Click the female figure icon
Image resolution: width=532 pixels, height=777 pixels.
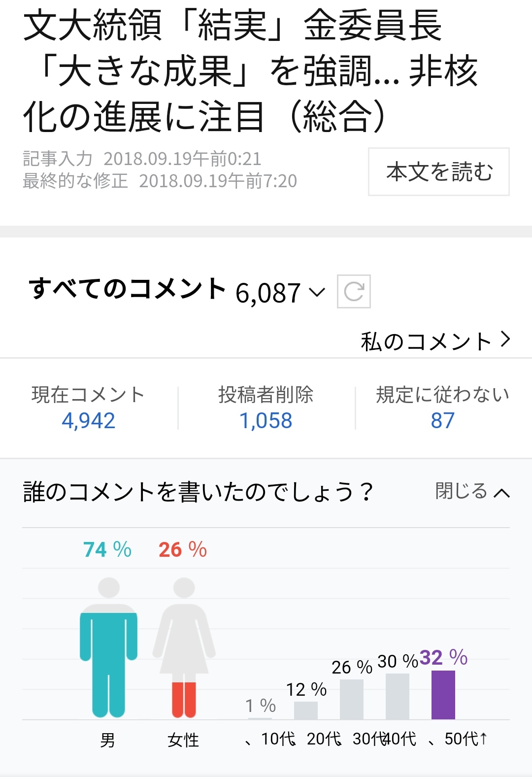tap(184, 648)
